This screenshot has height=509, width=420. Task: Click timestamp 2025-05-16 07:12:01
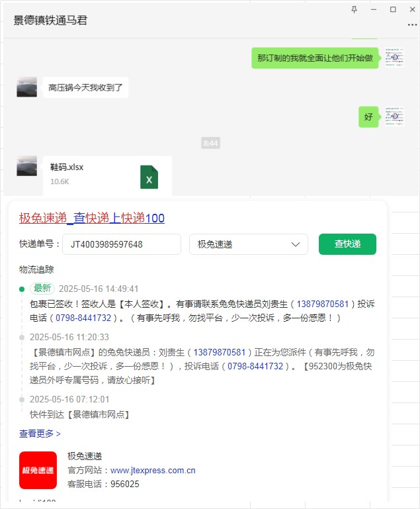[69, 399]
